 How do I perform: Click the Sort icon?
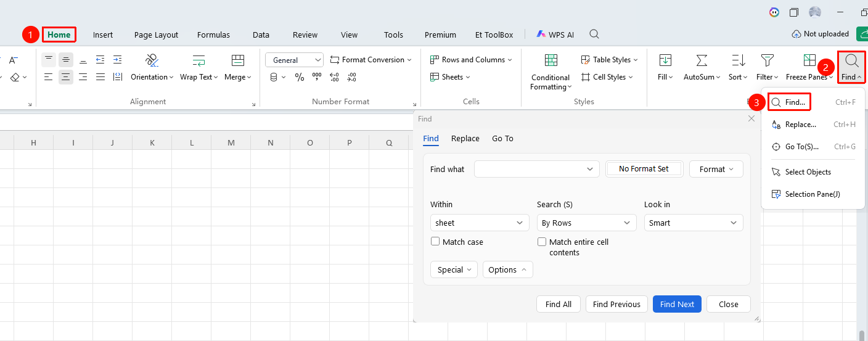(x=738, y=60)
